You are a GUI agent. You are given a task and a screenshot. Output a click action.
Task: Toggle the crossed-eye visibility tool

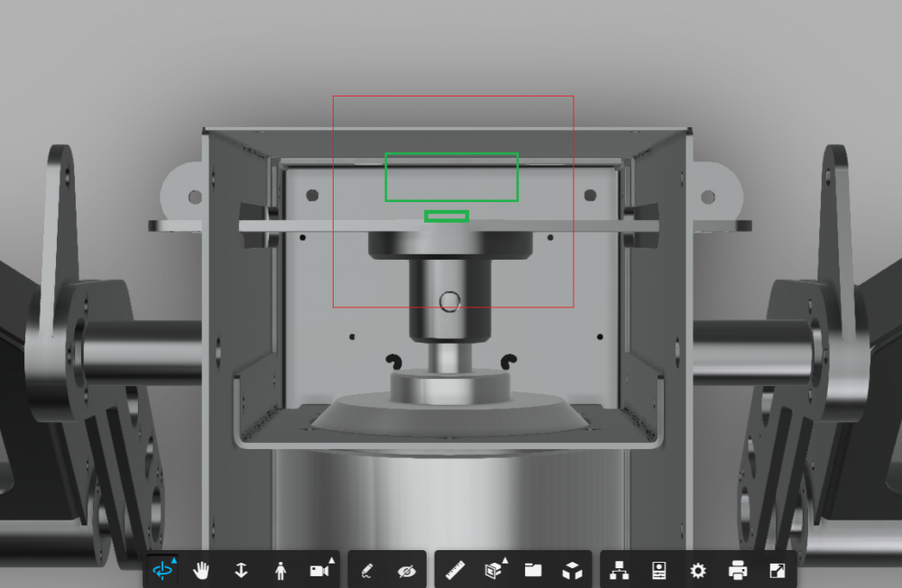407,571
